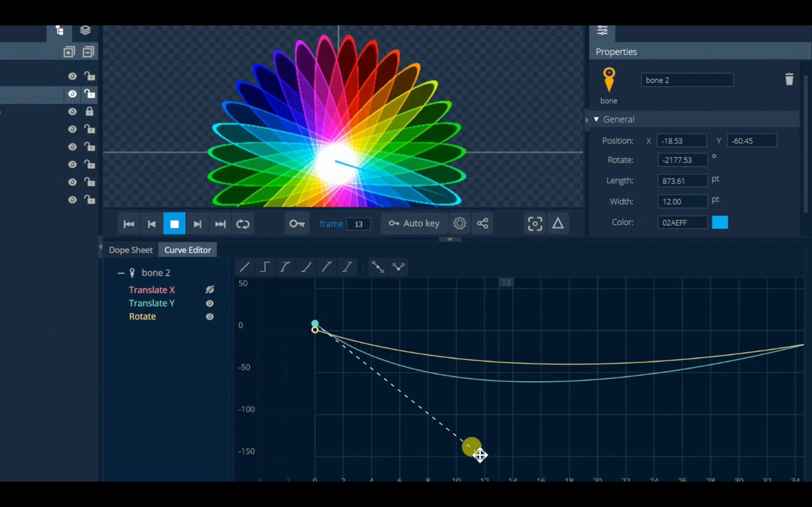This screenshot has width=812, height=507.
Task: Click the share icon in playback bar
Action: (x=482, y=223)
